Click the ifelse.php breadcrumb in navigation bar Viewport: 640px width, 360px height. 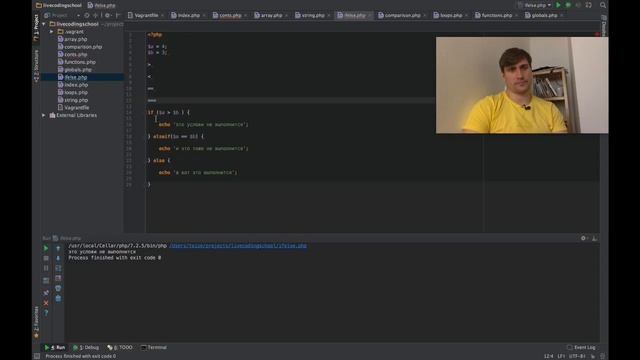tap(102, 5)
